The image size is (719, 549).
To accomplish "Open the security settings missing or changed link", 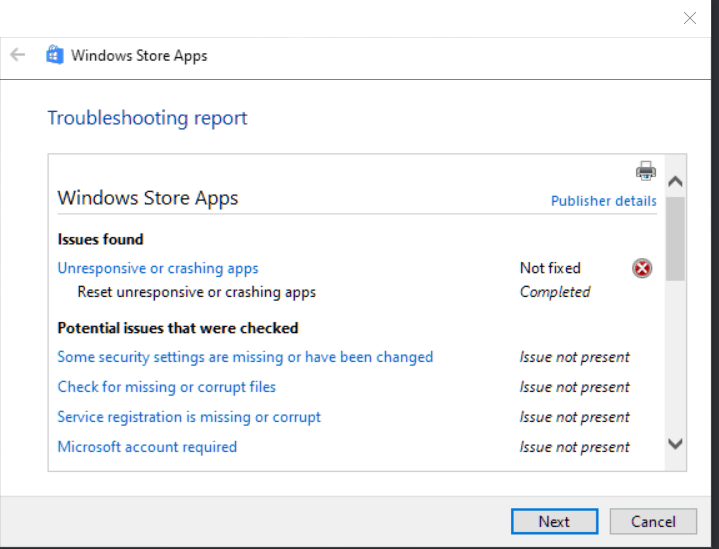I will click(x=245, y=357).
